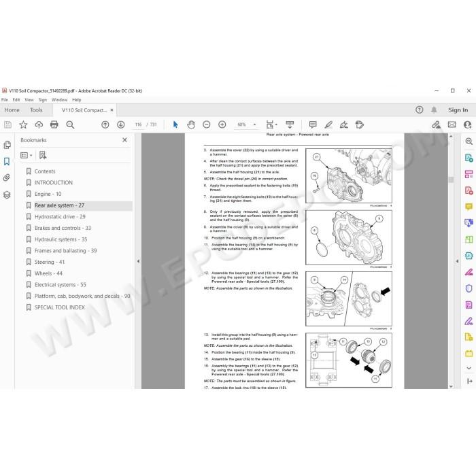Viewport: 476px width, 476px height.
Task: Click the Save file icon
Action: tap(7, 124)
